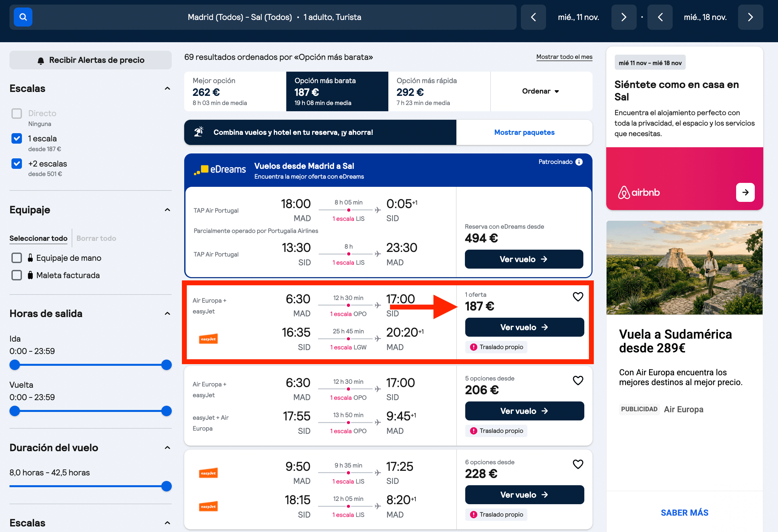Click the bell icon for price alerts
778x532 pixels.
point(41,61)
